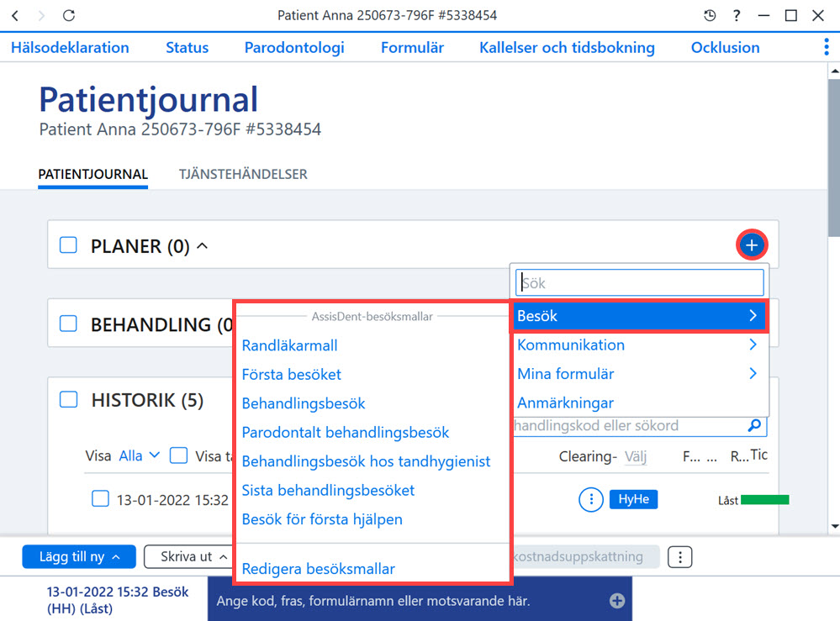The height and width of the screenshot is (621, 840).
Task: Click the scrollbar up arrow
Action: pyautogui.click(x=834, y=70)
